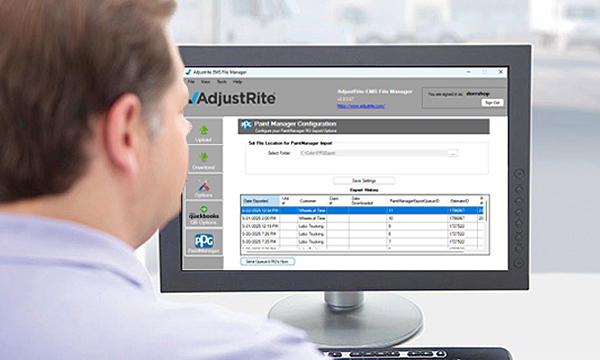This screenshot has height=360, width=600.
Task: Click the folder browse ellipsis button
Action: [x=453, y=153]
